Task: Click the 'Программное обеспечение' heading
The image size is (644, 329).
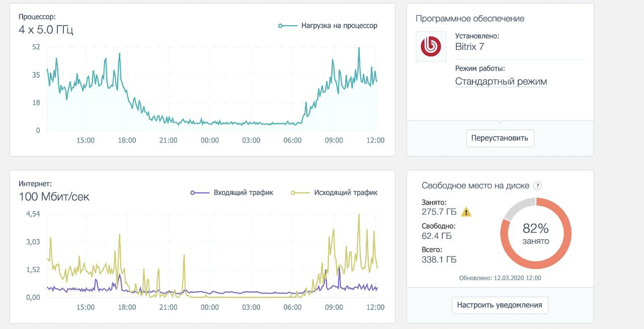Action: 470,19
